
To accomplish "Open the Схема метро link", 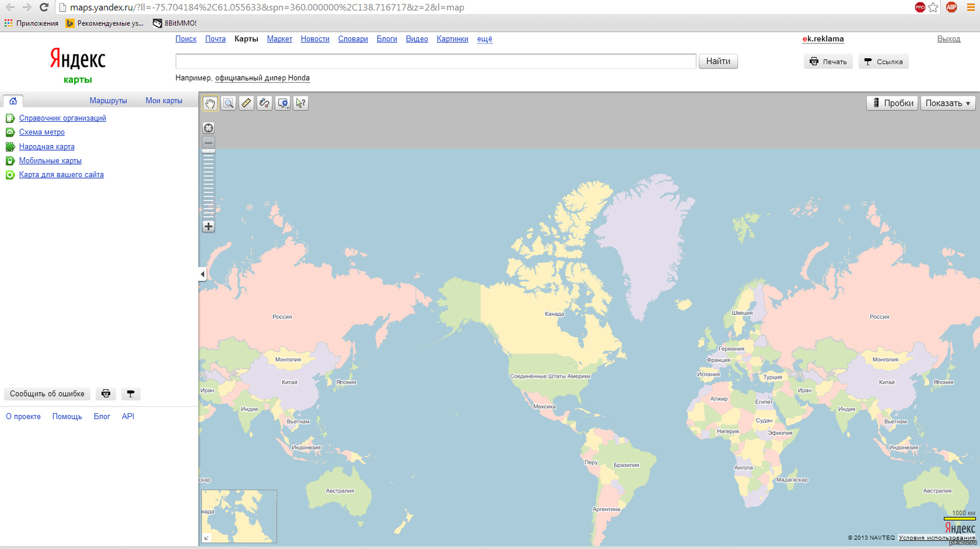I will pos(42,132).
